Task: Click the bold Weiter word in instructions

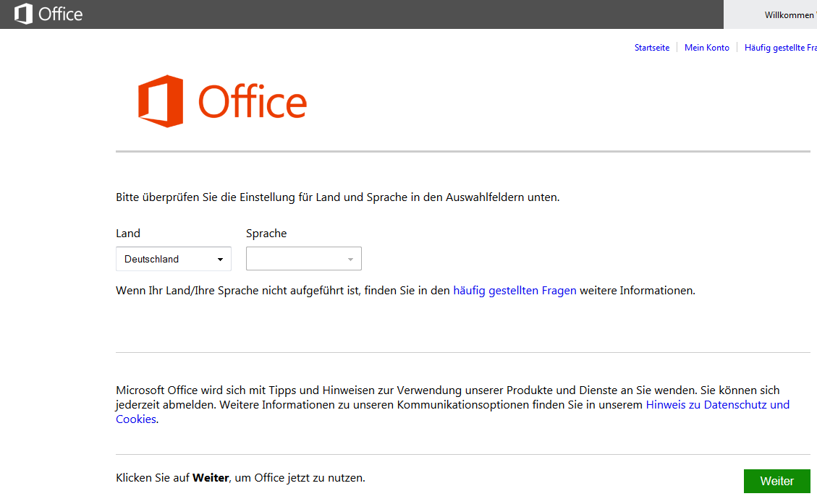Action: pos(211,478)
